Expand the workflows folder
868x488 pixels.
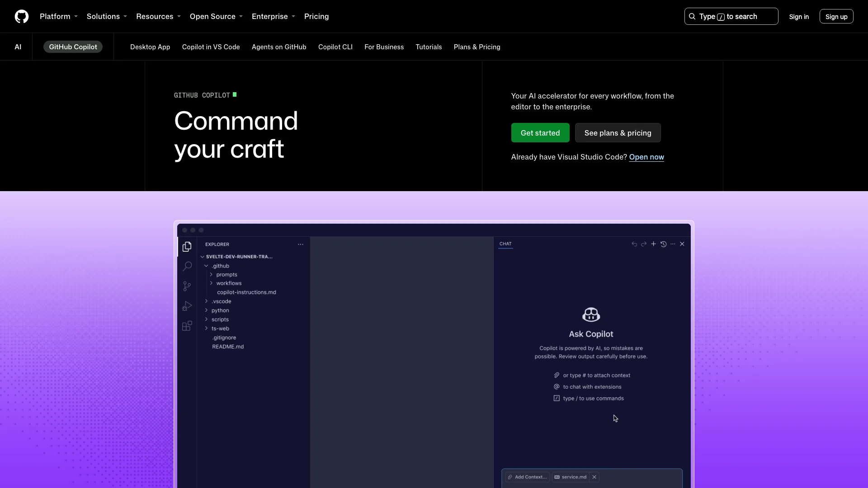point(211,283)
